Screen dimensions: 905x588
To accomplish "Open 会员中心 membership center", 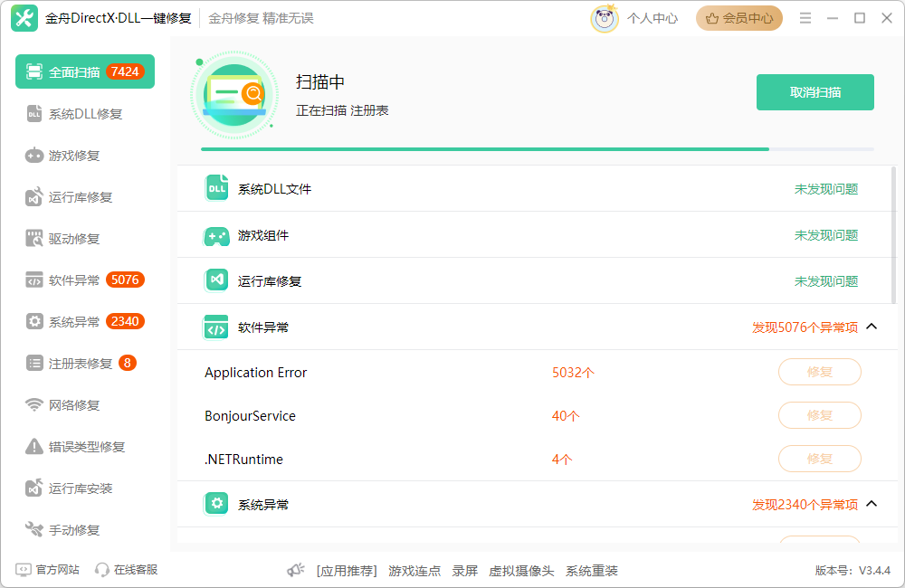I will pyautogui.click(x=739, y=17).
